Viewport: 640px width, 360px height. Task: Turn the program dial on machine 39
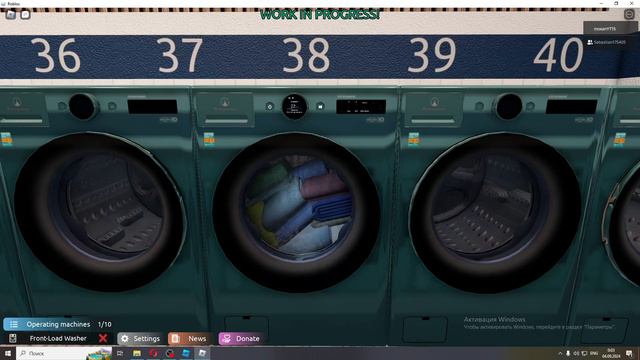[x=508, y=107]
